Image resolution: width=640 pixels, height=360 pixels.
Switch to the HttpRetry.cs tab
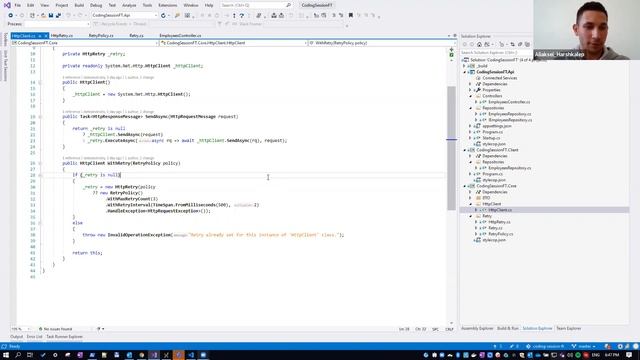tap(62, 36)
